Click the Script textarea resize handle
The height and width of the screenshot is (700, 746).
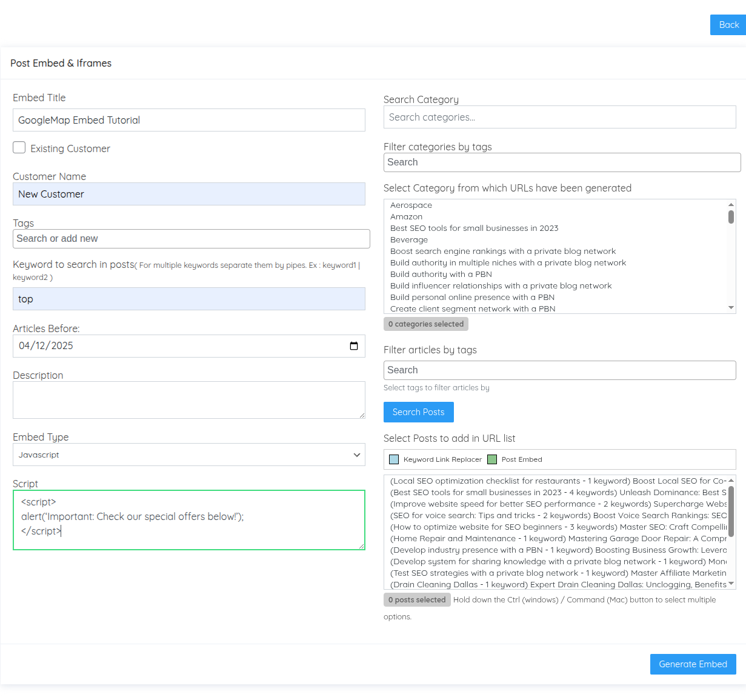pyautogui.click(x=362, y=547)
